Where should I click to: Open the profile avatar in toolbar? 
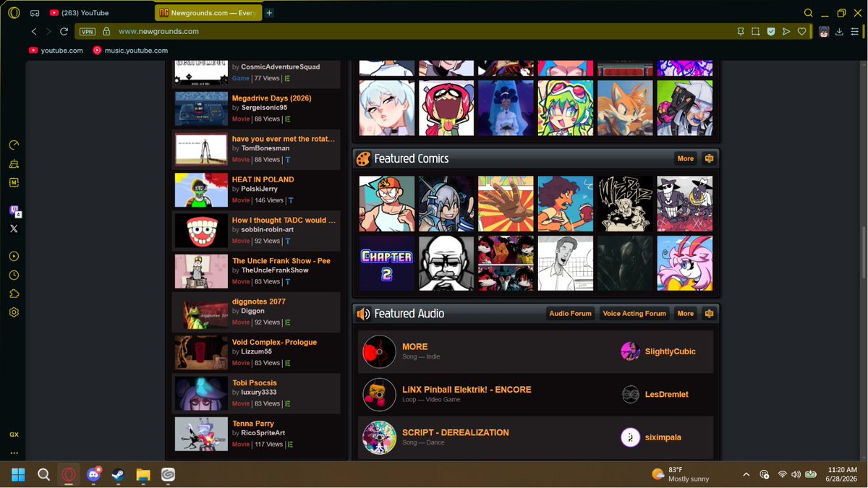pos(824,32)
